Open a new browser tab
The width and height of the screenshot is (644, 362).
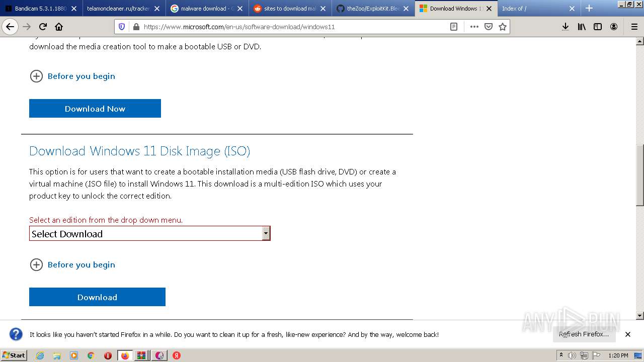tap(589, 8)
